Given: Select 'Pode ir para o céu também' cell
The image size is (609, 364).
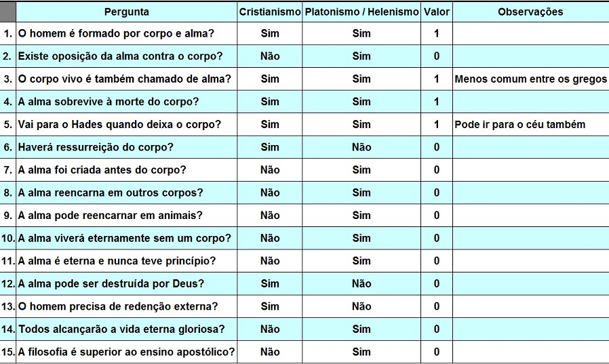Looking at the screenshot, I should pyautogui.click(x=530, y=125).
